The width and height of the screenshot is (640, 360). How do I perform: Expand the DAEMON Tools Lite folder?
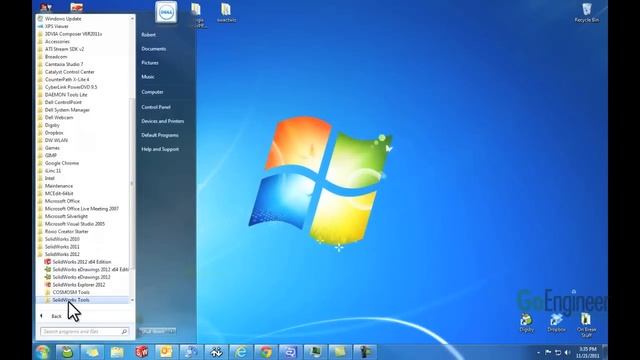(66, 95)
